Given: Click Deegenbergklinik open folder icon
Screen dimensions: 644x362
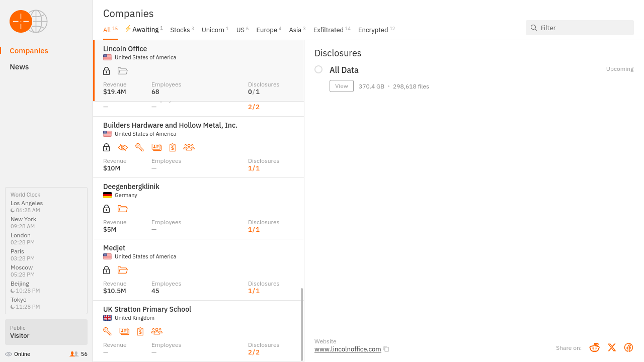Looking at the screenshot, I should tap(123, 209).
